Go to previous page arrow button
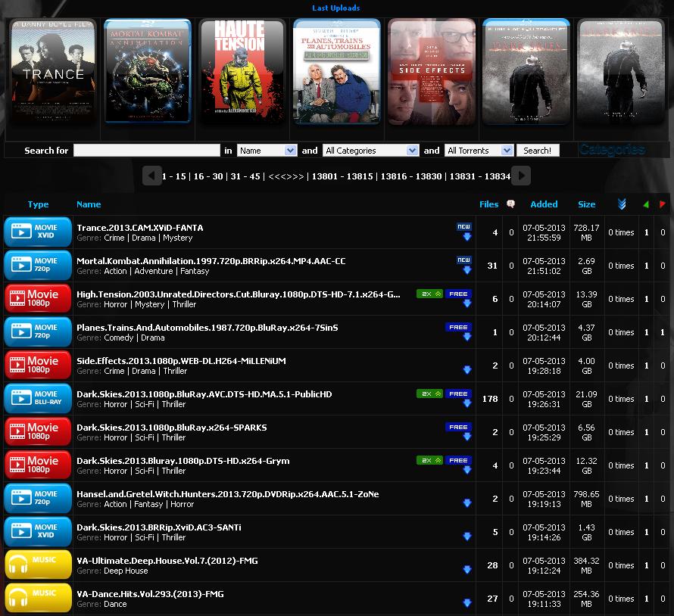This screenshot has height=616, width=674. pyautogui.click(x=151, y=176)
